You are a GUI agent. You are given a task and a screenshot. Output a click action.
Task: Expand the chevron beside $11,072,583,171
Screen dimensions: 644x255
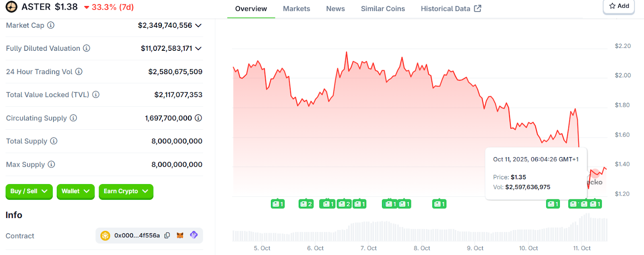[198, 48]
